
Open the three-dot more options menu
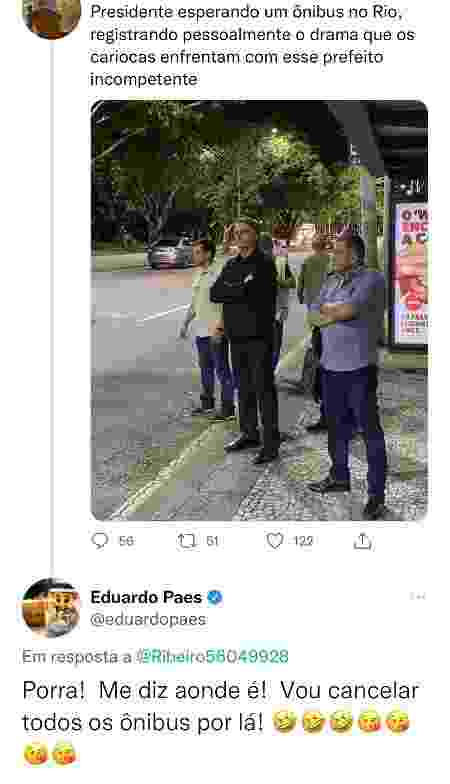[x=417, y=596]
